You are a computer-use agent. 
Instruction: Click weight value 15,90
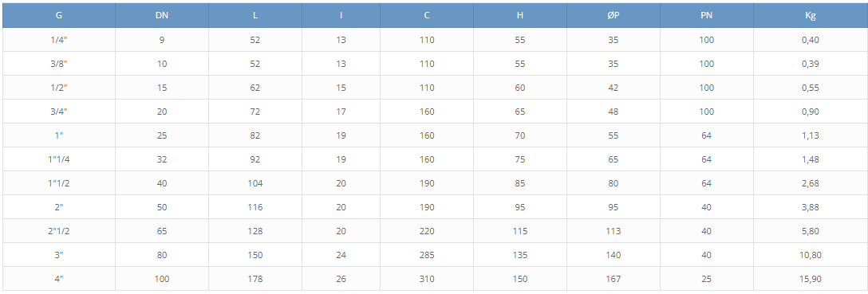pyautogui.click(x=811, y=279)
